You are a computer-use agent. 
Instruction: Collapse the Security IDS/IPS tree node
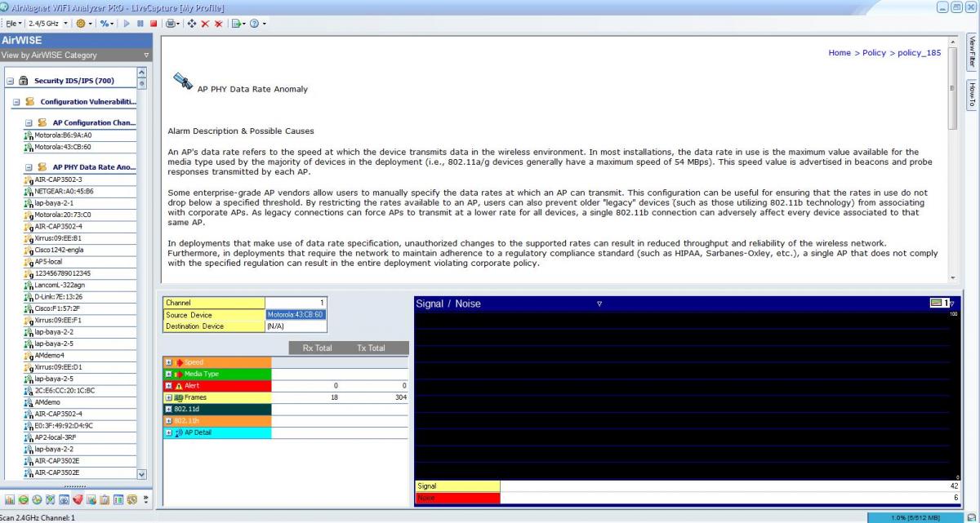tap(10, 81)
